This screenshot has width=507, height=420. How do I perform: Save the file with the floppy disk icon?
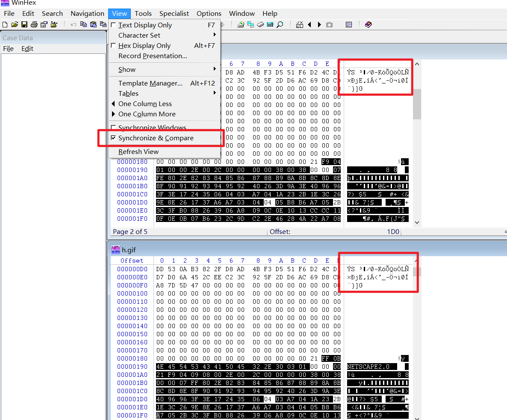[x=24, y=24]
